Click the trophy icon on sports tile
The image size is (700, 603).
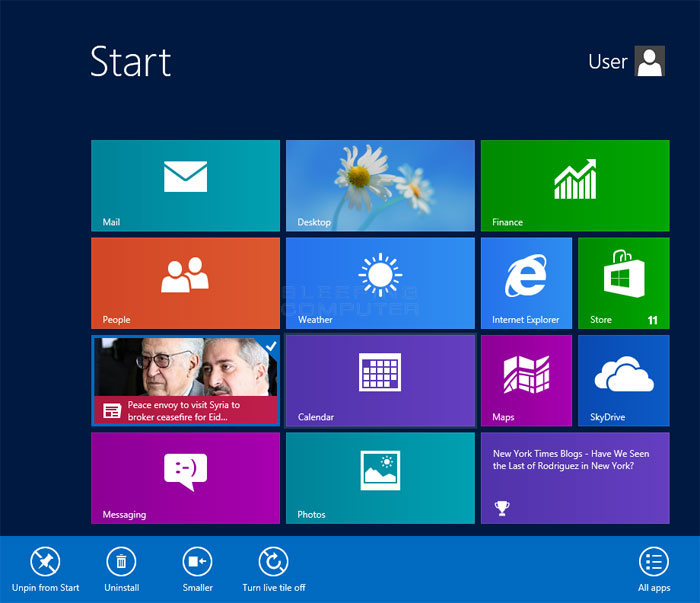point(502,508)
